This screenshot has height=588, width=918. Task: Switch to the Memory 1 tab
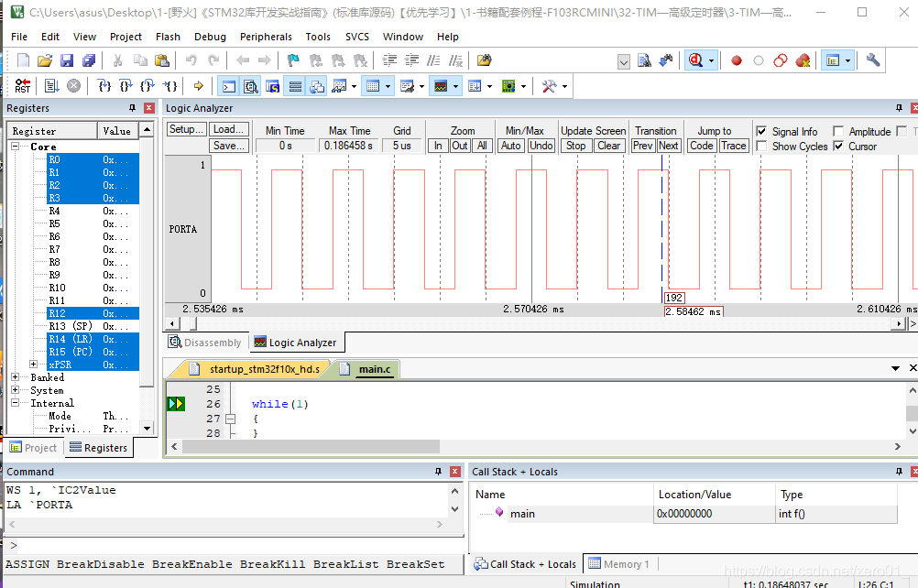[618, 564]
